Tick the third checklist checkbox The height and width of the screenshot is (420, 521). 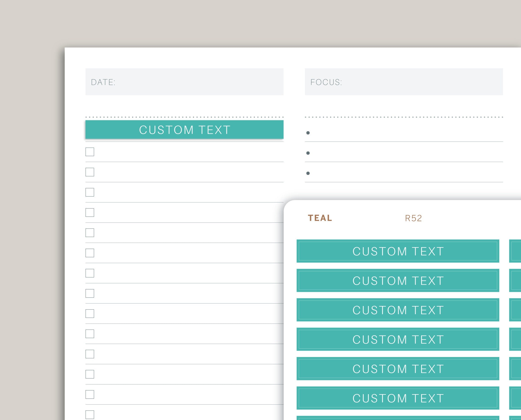pyautogui.click(x=90, y=192)
